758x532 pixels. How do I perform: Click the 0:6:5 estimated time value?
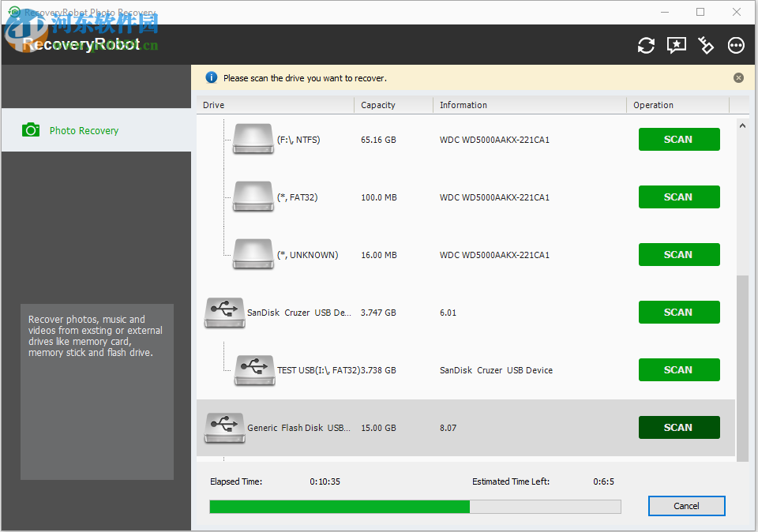coord(604,481)
